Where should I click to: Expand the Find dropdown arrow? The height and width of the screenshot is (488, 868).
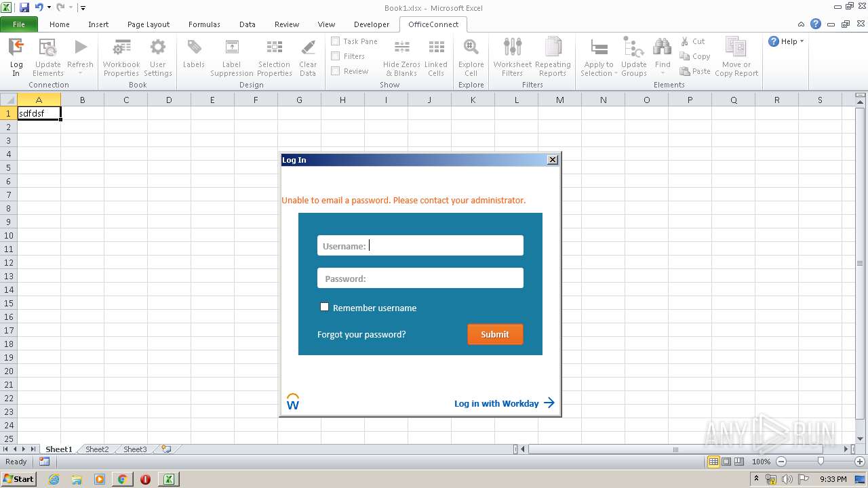coord(663,73)
